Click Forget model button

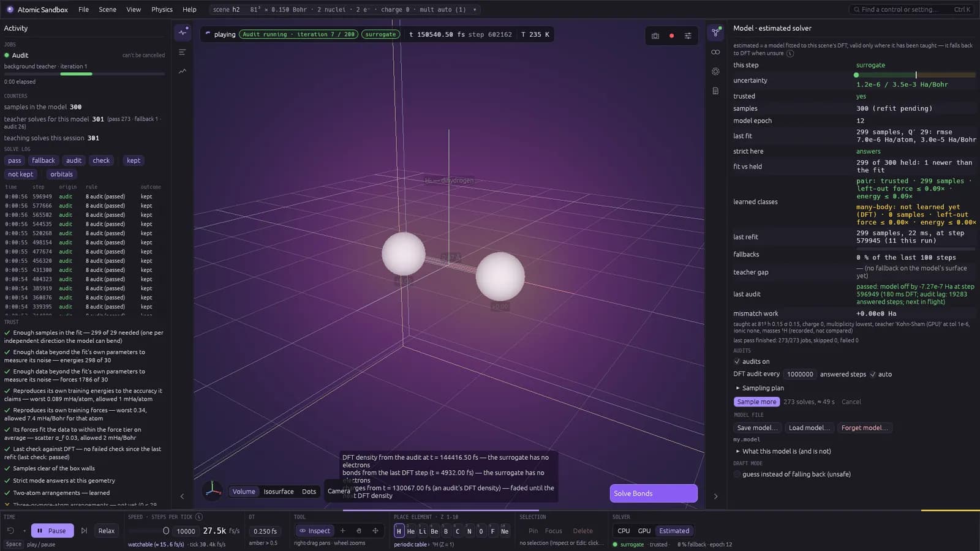[x=864, y=428]
